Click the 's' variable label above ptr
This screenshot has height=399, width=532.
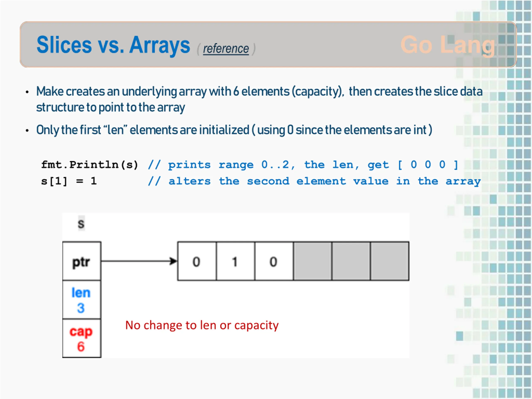(81, 223)
